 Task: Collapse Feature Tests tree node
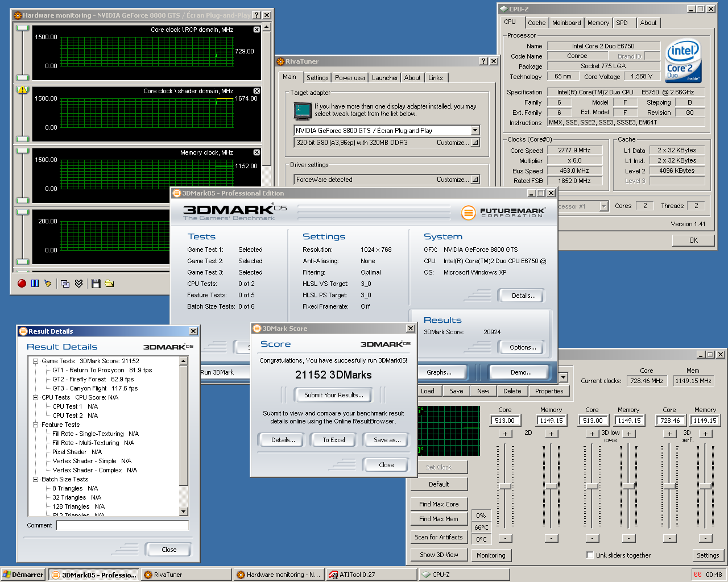[35, 425]
